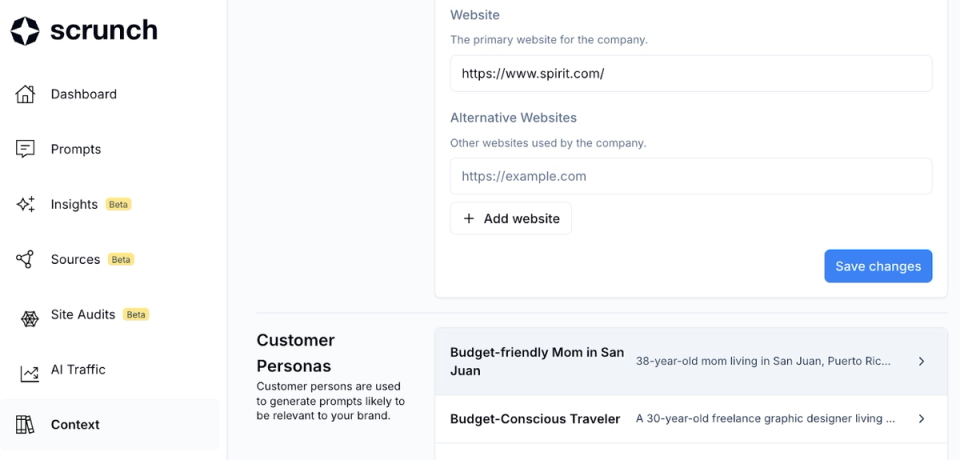Navigate to Site Audits section

pyautogui.click(x=83, y=314)
